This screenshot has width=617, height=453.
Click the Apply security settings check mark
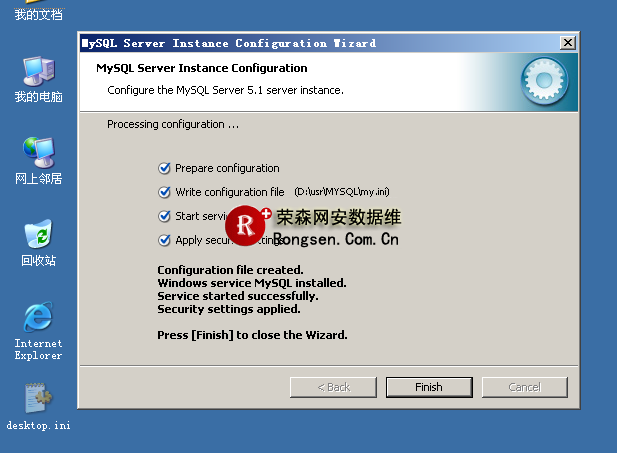coord(165,240)
